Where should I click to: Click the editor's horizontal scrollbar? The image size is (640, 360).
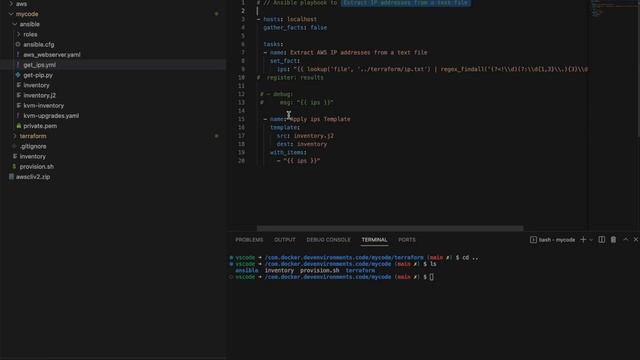(x=390, y=228)
